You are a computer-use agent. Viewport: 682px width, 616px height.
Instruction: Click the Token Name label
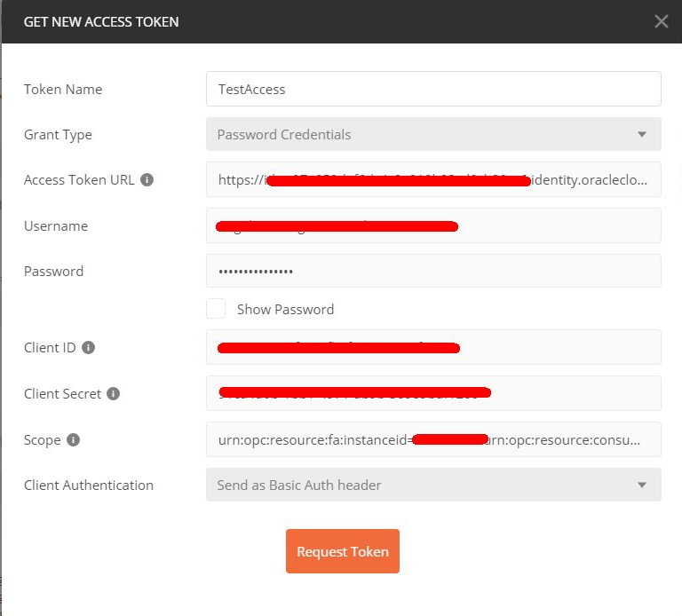[x=63, y=89]
